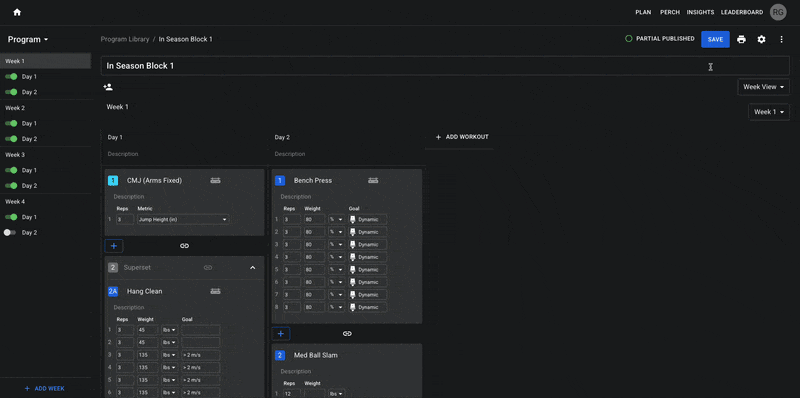Click Goal field in Hang Clean set 3

pyautogui.click(x=201, y=355)
